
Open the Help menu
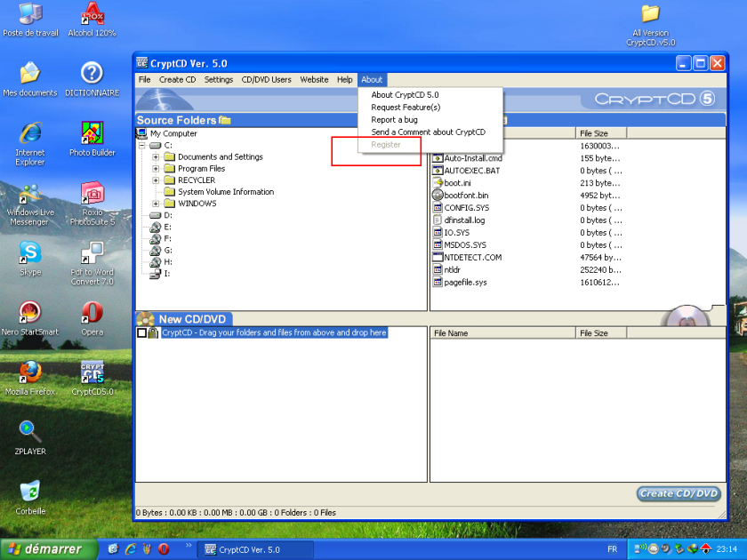pyautogui.click(x=344, y=79)
